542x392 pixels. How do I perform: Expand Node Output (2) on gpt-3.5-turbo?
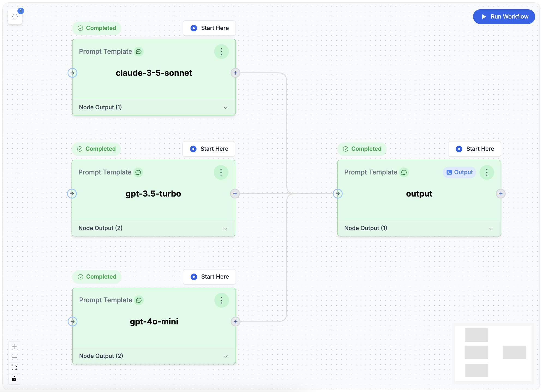pyautogui.click(x=225, y=228)
